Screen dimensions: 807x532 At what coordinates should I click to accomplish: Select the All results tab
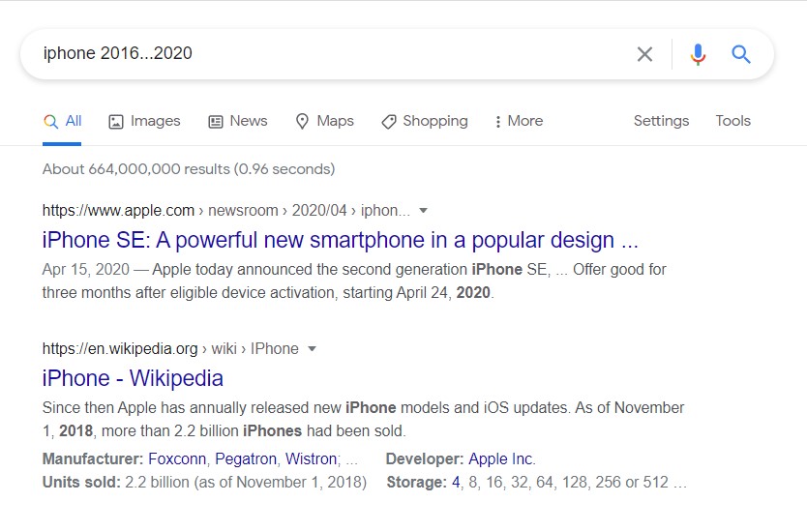tap(63, 121)
